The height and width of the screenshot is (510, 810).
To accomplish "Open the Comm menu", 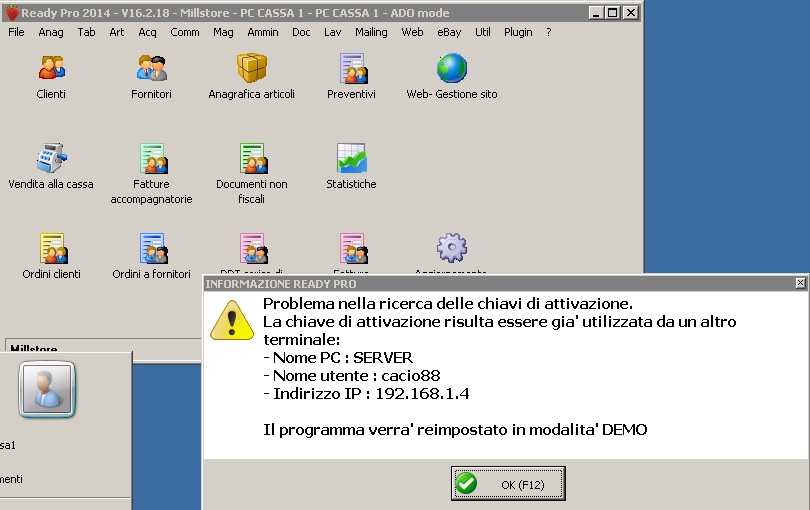I will (184, 32).
